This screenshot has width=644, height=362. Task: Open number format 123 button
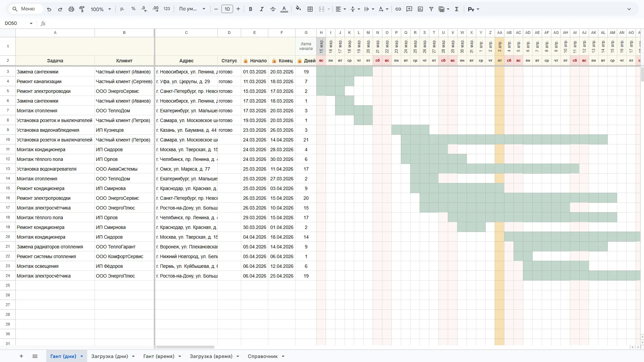[x=167, y=9]
